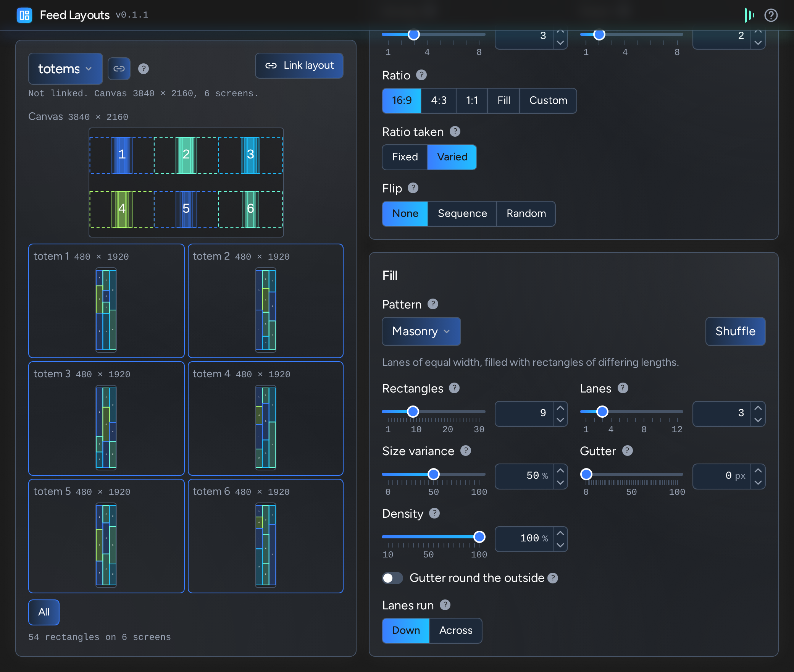Show help for Rectangles

click(454, 388)
